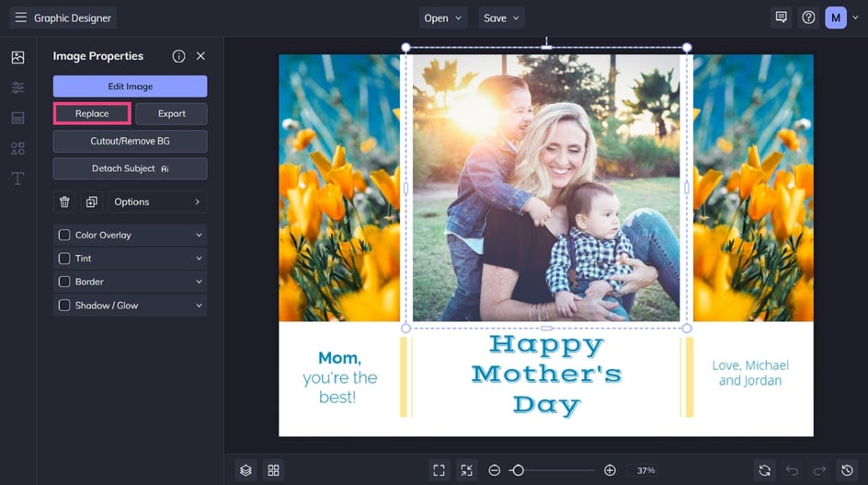Select the right orange flowers image

(x=753, y=188)
